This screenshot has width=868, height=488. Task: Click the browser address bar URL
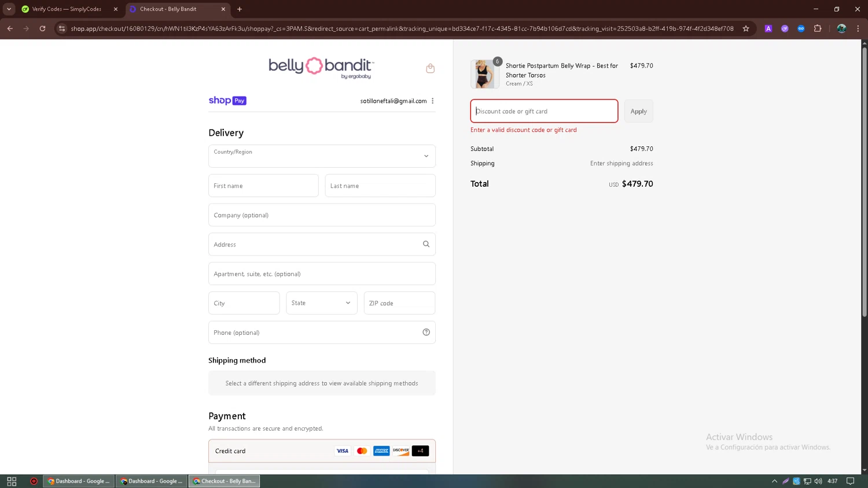[x=402, y=28]
